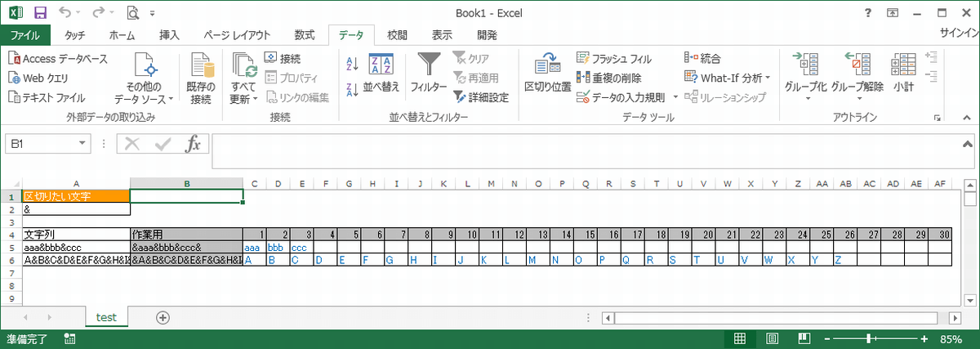Click the リンクの編集 button
The width and height of the screenshot is (980, 349).
[297, 97]
